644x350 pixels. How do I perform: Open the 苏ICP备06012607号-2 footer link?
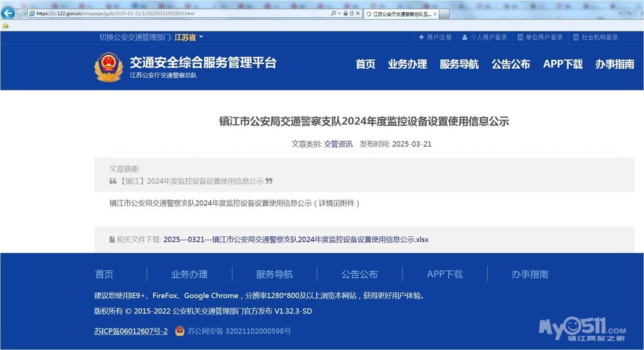pyautogui.click(x=131, y=331)
